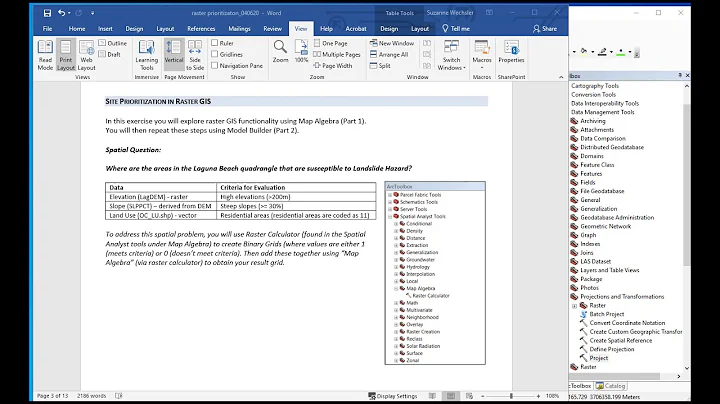The width and height of the screenshot is (720, 404).
Task: Switch to Web Layout from status bar
Action: click(x=469, y=396)
